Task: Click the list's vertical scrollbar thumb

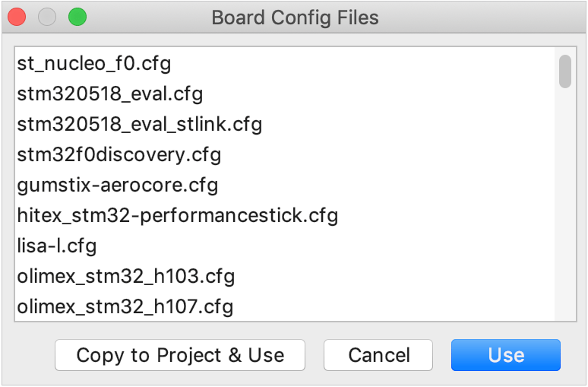Action: pyautogui.click(x=564, y=71)
